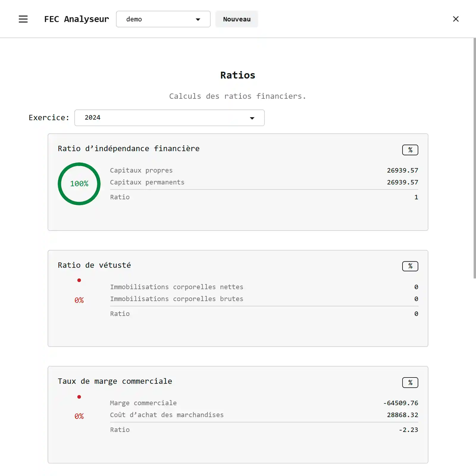This screenshot has width=476, height=476.
Task: Click the Immobilisations corporelles brutes row
Action: tap(264, 299)
